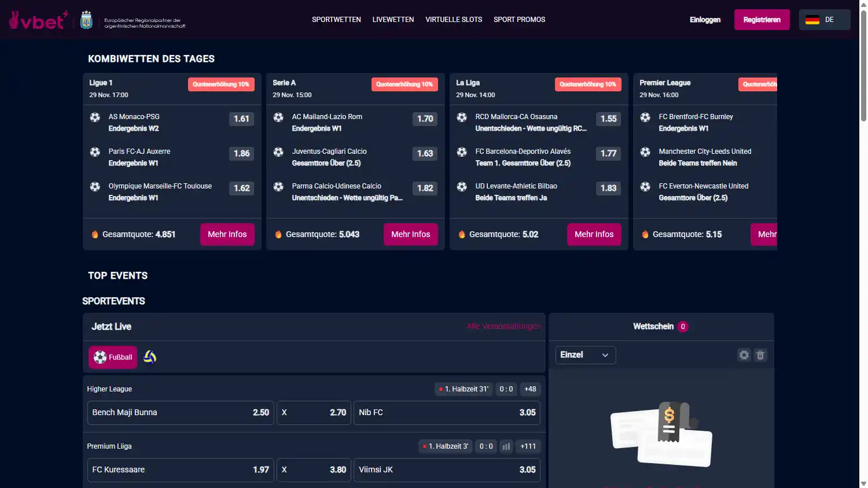Click scrollbar down arrow
Screen dimensions: 868x488
[863, 483]
